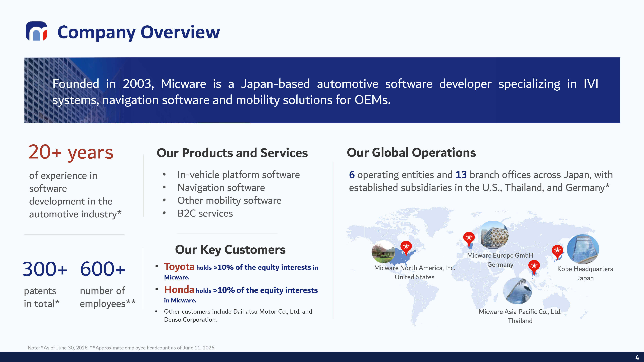Click the "Our Global Operations" heading
The image size is (644, 362).
point(411,153)
